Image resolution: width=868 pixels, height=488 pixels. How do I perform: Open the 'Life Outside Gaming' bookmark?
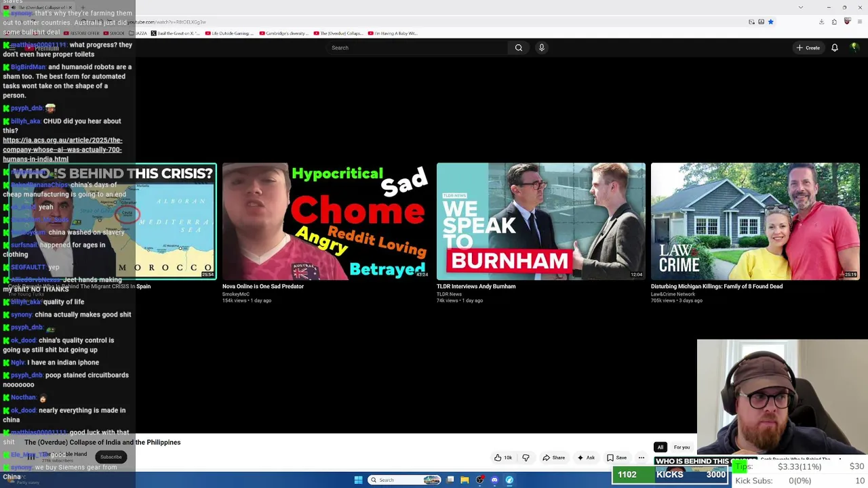click(x=230, y=33)
